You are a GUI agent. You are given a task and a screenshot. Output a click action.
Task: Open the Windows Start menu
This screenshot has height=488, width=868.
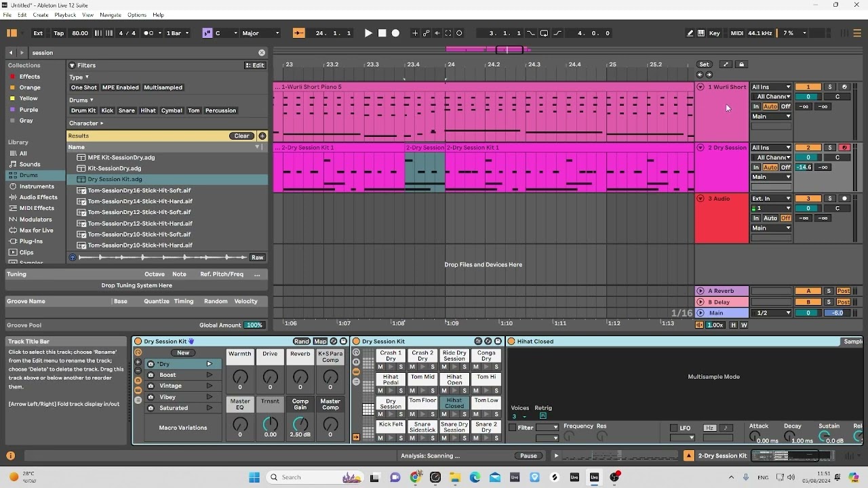[x=254, y=477]
